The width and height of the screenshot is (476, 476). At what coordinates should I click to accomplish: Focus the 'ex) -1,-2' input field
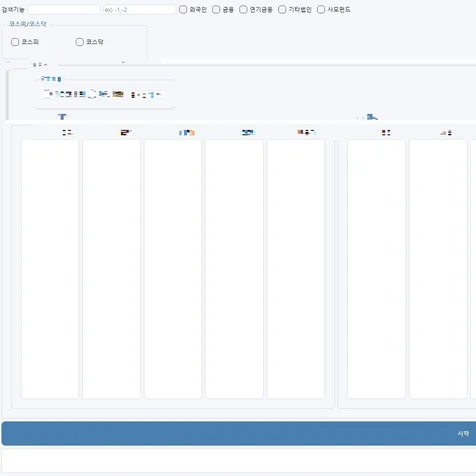[139, 10]
